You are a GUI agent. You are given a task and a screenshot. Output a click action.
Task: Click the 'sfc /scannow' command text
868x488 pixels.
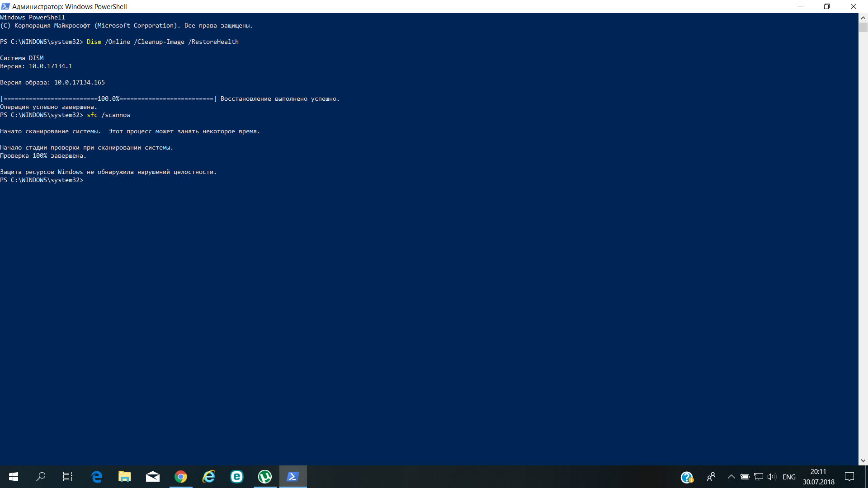pyautogui.click(x=108, y=115)
